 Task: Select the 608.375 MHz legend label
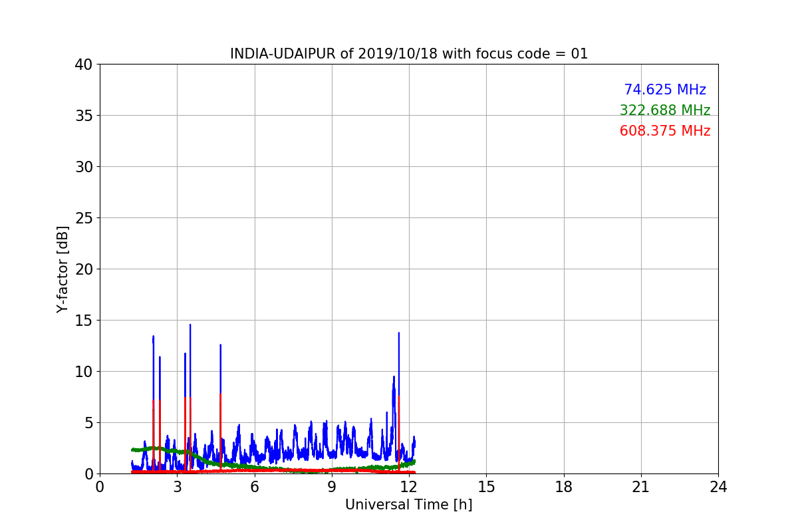[x=665, y=131]
